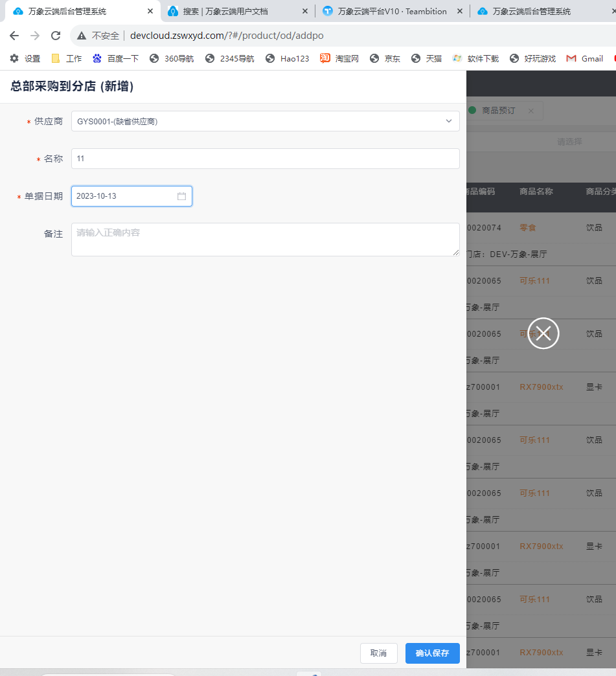Click the browser address bar URL
Image resolution: width=616 pixels, height=676 pixels.
pyautogui.click(x=227, y=36)
